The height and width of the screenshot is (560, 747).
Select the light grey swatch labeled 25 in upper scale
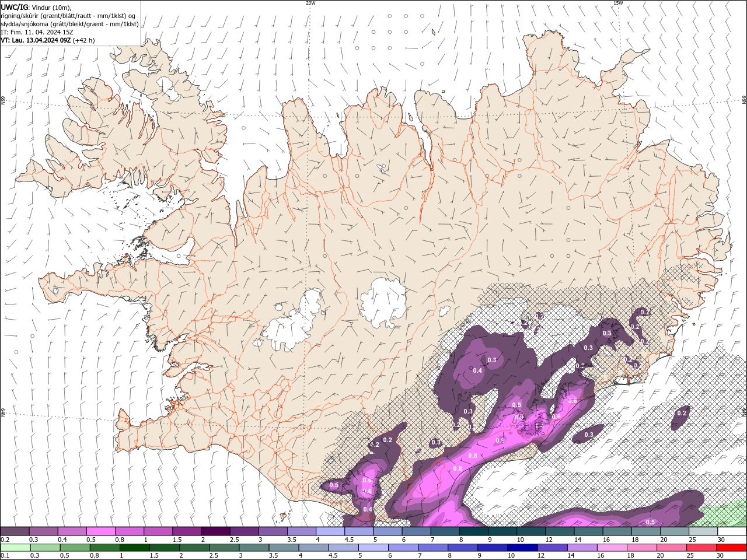tap(703, 531)
